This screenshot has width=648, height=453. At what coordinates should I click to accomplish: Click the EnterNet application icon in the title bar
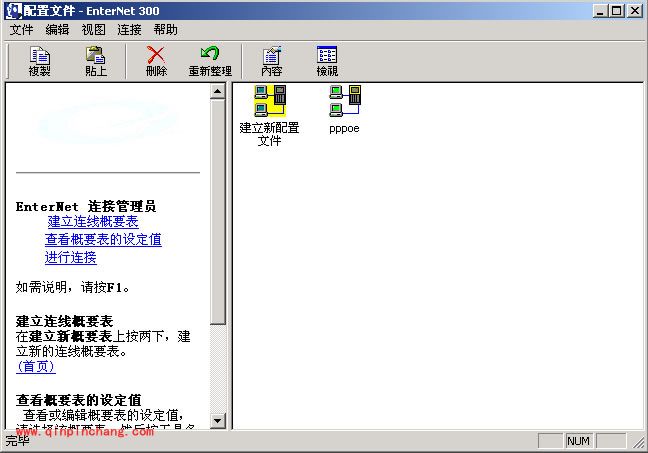coord(14,11)
